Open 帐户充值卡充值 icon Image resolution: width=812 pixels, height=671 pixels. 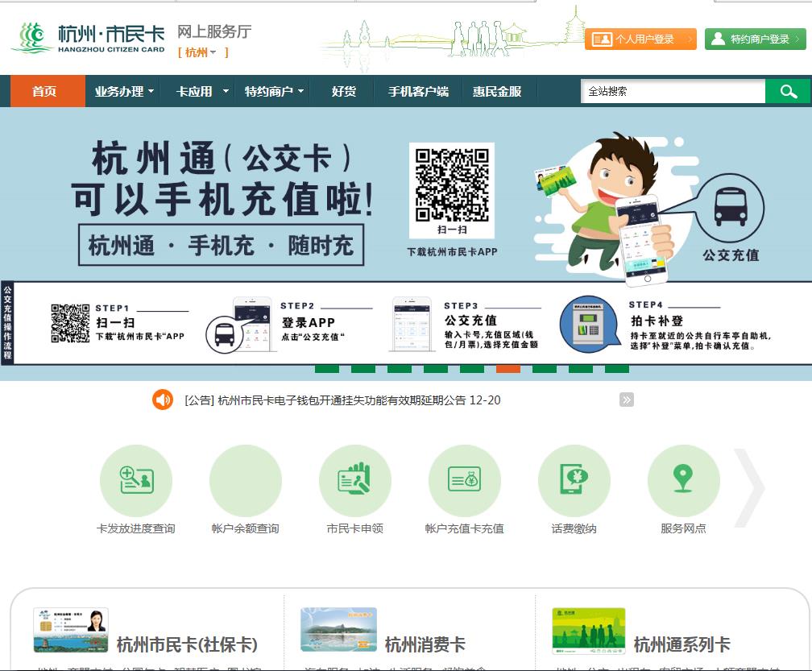[x=465, y=481]
